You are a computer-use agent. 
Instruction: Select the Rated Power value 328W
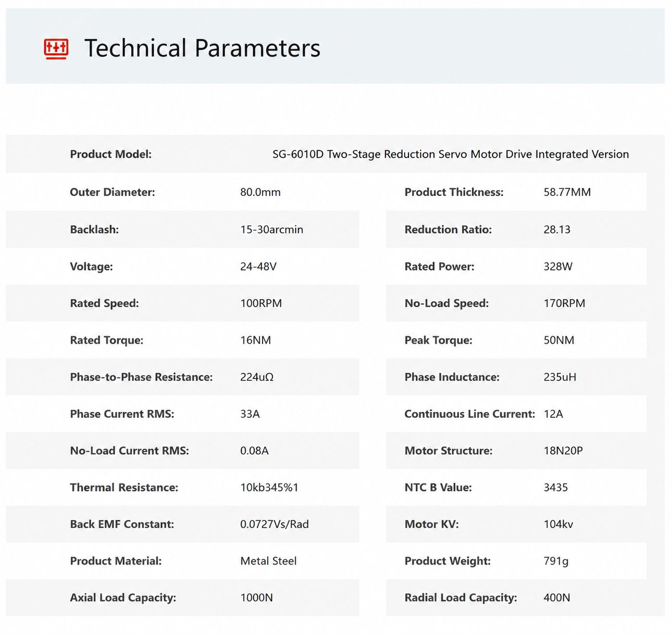558,267
